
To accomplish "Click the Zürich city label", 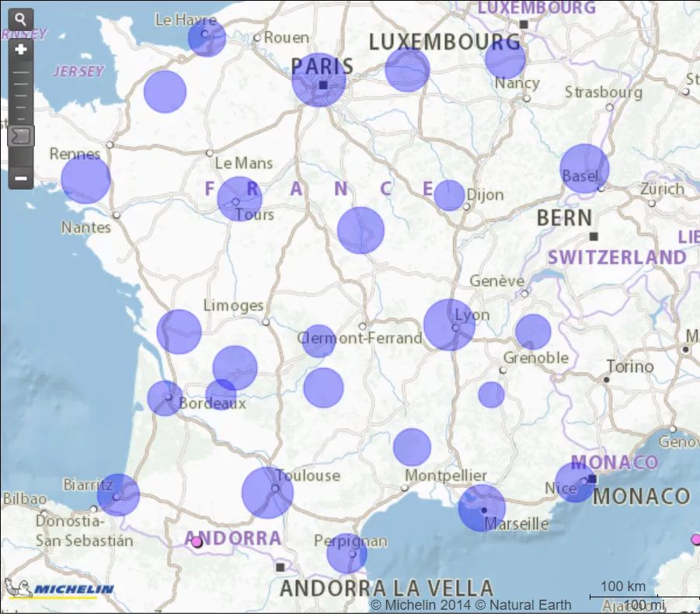I will (662, 189).
